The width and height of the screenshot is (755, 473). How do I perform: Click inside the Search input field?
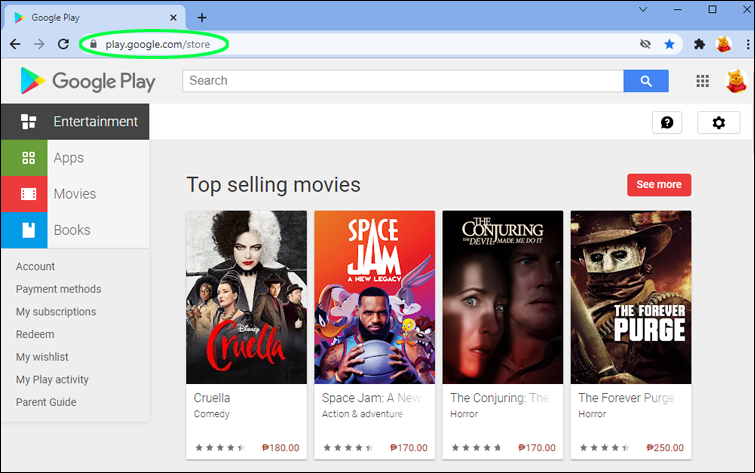(x=403, y=81)
